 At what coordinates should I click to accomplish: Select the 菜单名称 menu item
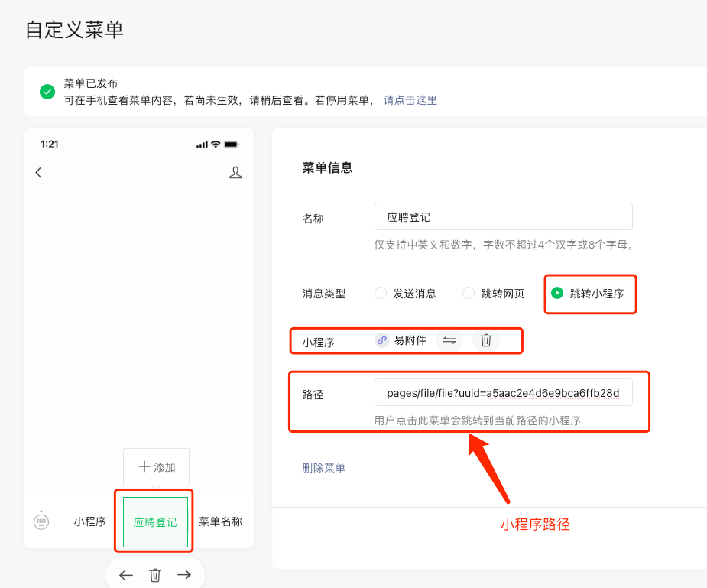click(220, 521)
